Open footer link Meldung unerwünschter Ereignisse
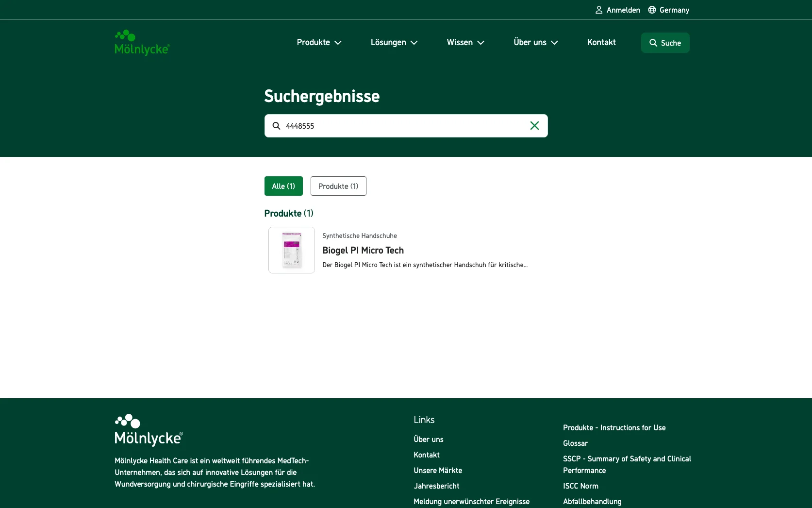This screenshot has width=812, height=508. tap(472, 501)
